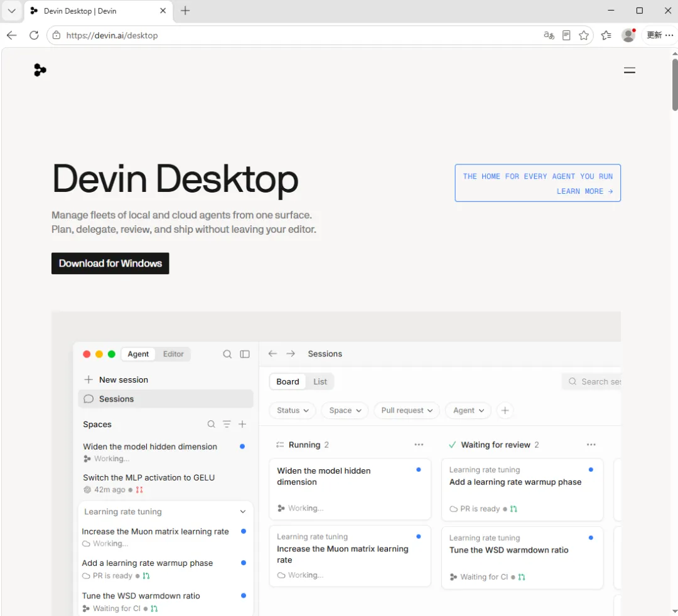Click the filter icon in the Spaces header
The width and height of the screenshot is (678, 616).
coord(227,424)
